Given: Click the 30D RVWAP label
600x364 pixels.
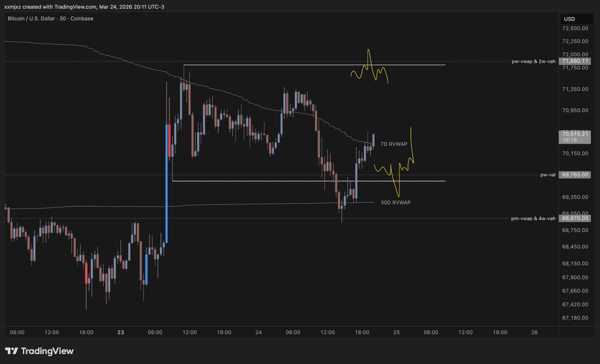Looking at the screenshot, I should click(x=395, y=202).
